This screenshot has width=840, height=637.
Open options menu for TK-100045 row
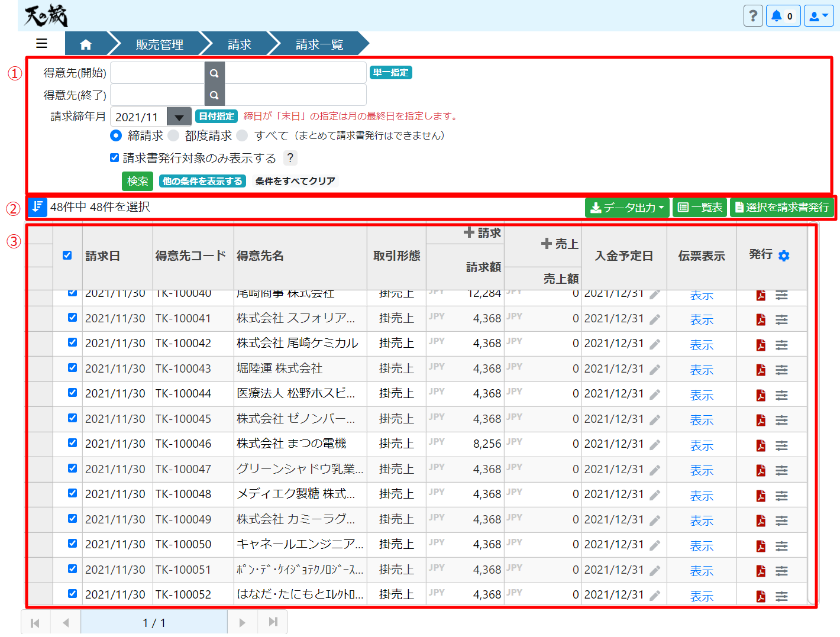pos(781,420)
